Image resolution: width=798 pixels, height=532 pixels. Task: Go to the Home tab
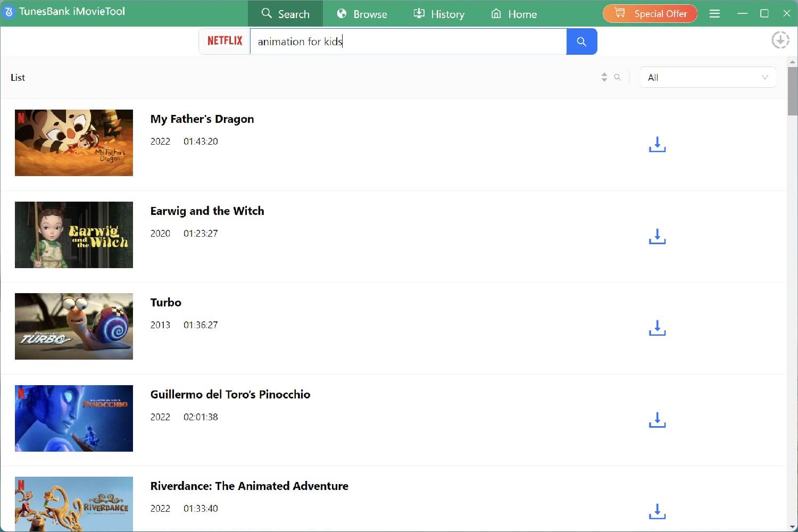point(513,14)
